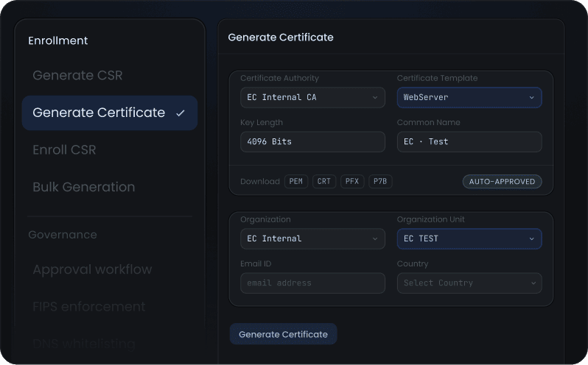Open the Organization dropdown
This screenshot has width=588, height=365.
tap(312, 239)
